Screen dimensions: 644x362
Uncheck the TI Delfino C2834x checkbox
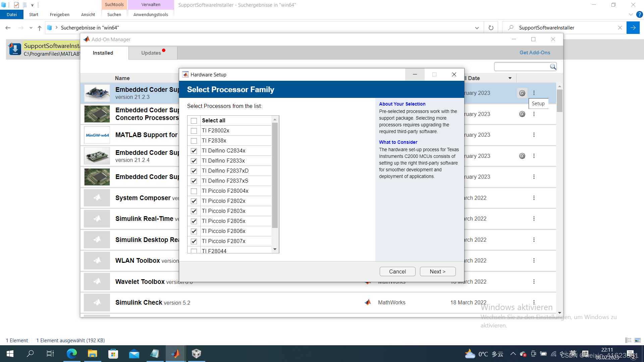(194, 151)
